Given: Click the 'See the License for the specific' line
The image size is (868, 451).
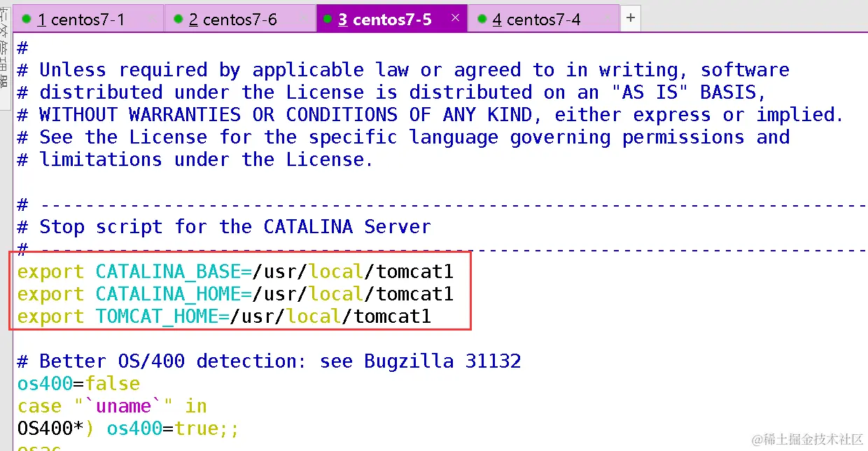Looking at the screenshot, I should (x=403, y=137).
